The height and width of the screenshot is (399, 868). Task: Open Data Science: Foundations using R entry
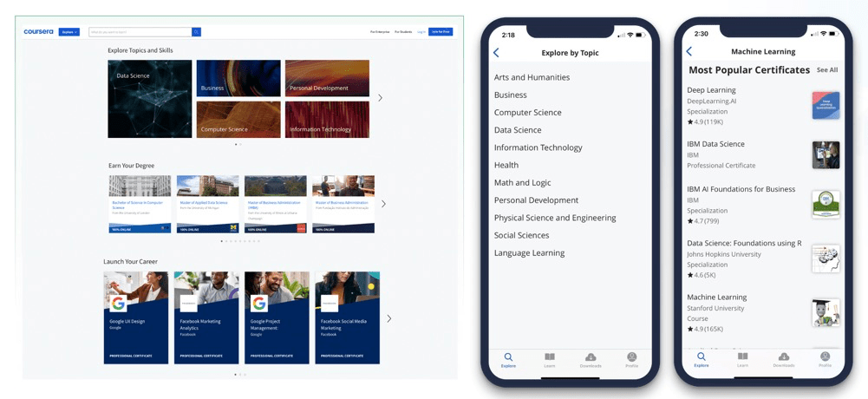click(x=763, y=259)
